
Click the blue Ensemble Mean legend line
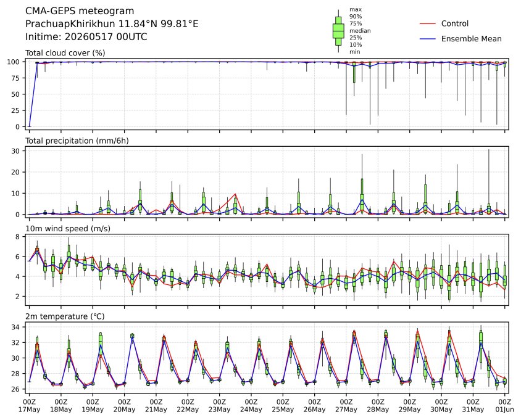click(x=427, y=39)
